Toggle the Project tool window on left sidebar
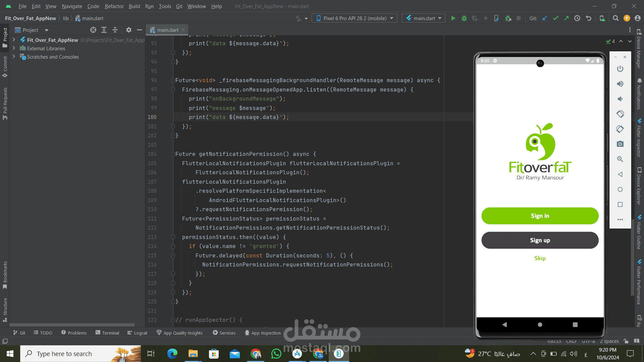This screenshot has width=644, height=362. point(5,38)
